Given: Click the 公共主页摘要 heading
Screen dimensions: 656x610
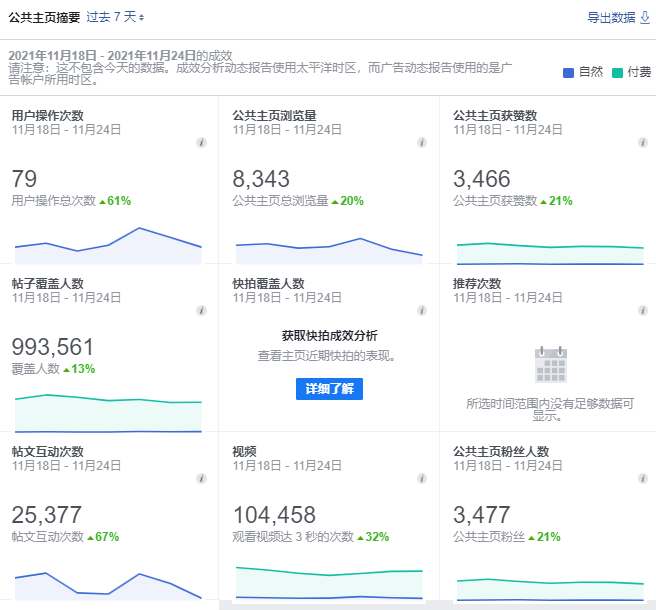Looking at the screenshot, I should pyautogui.click(x=44, y=18).
